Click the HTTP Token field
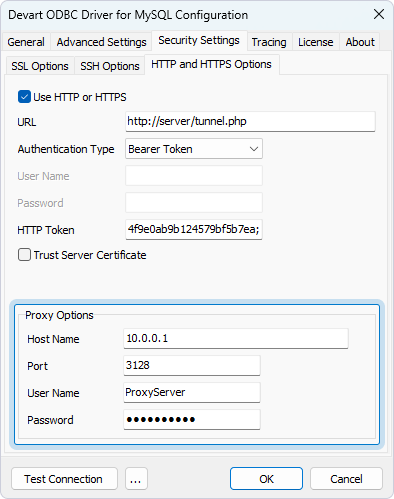Screen dimensions: 394x499 194,229
